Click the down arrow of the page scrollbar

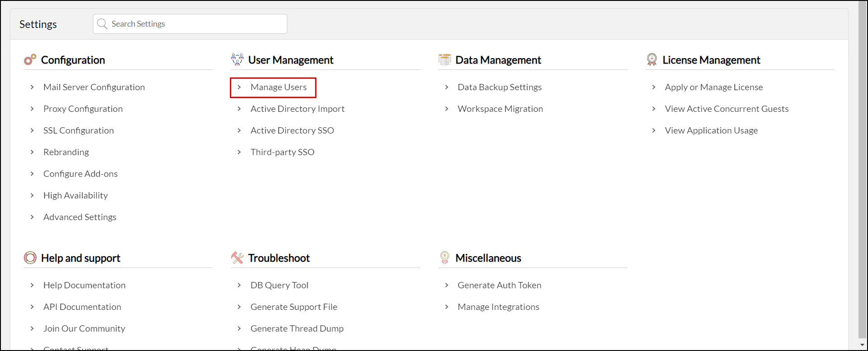(x=862, y=345)
